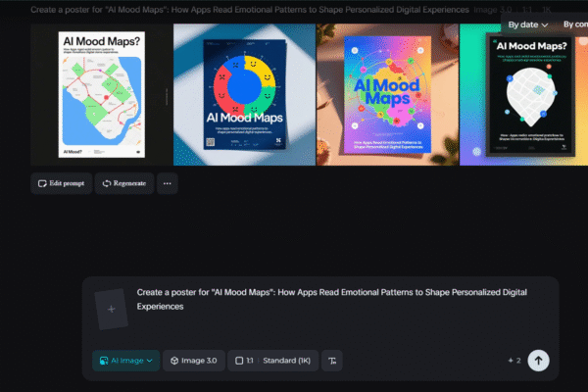588x392 pixels.
Task: Choose the Image 3.0 model selector
Action: (192, 361)
